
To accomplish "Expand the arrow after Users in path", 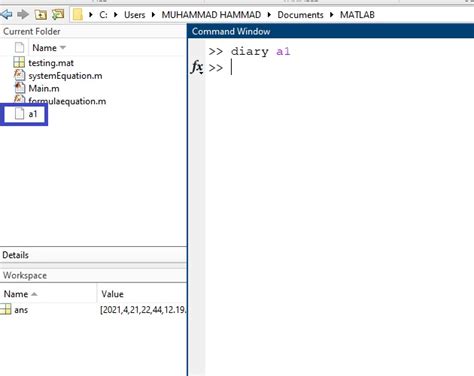I will 153,15.
